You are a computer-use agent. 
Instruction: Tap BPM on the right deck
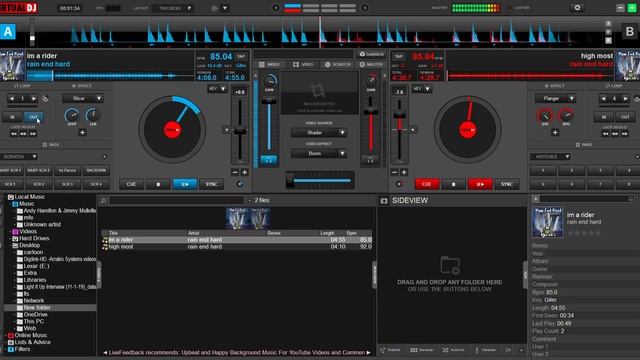(398, 56)
